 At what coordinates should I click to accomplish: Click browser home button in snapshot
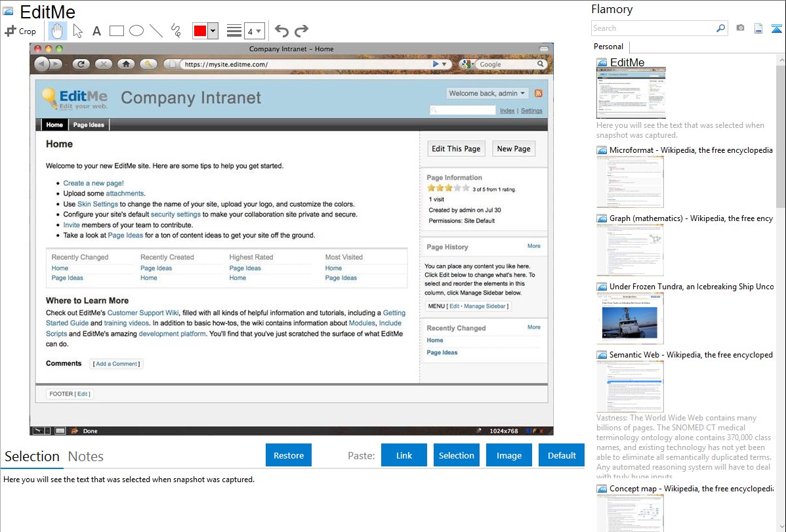pos(126,64)
